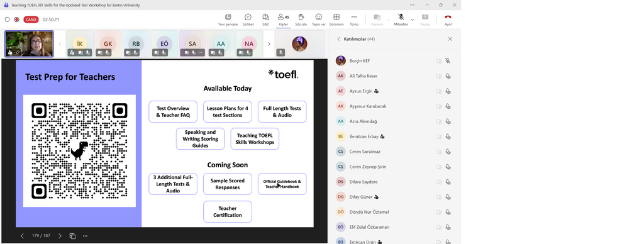The width and height of the screenshot is (644, 244).
Task: Show next participants in video strip
Action: point(269,43)
